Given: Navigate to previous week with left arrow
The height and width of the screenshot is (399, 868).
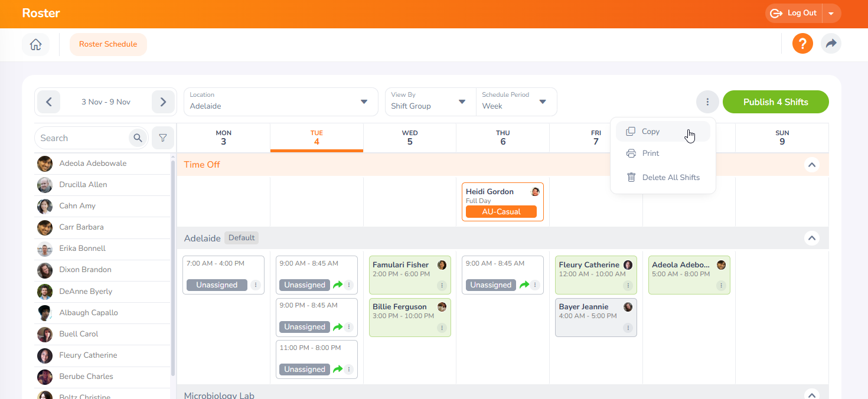Looking at the screenshot, I should click(x=48, y=102).
